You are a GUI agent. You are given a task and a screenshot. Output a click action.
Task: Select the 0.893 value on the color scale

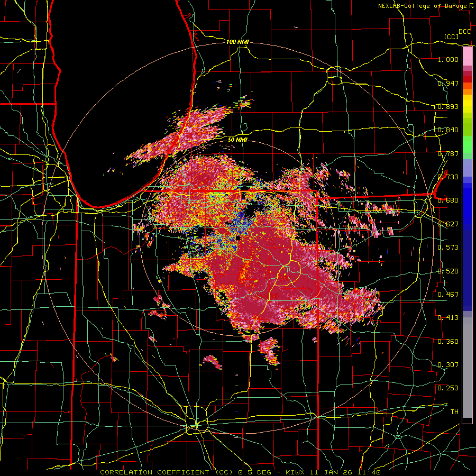[x=448, y=106]
